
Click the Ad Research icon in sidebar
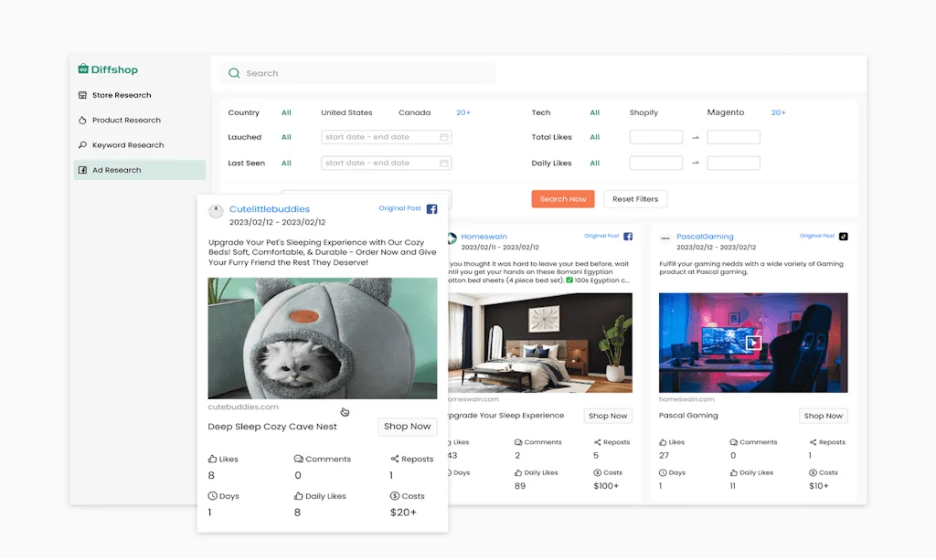82,170
